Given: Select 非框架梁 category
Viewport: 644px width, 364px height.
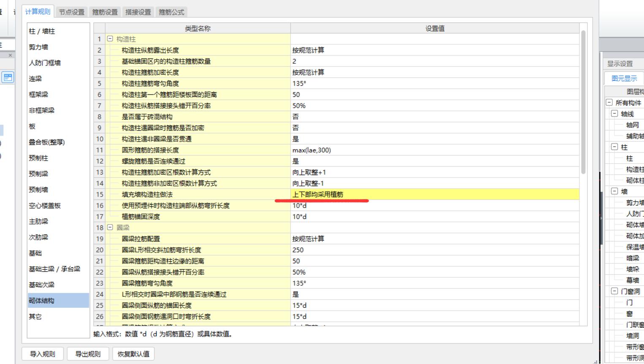Looking at the screenshot, I should click(59, 110).
